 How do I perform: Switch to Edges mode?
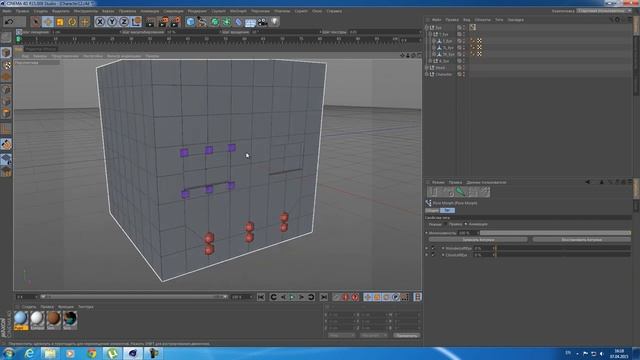[x=6, y=102]
